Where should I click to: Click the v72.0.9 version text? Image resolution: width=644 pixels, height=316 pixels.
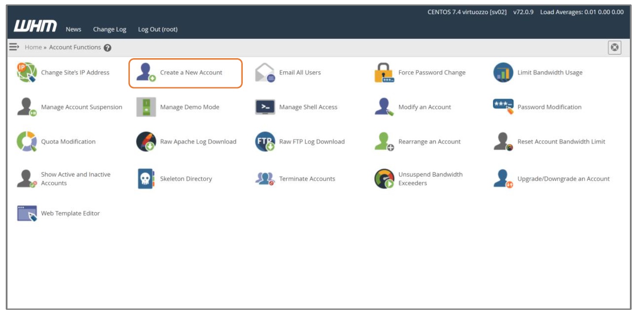523,12
